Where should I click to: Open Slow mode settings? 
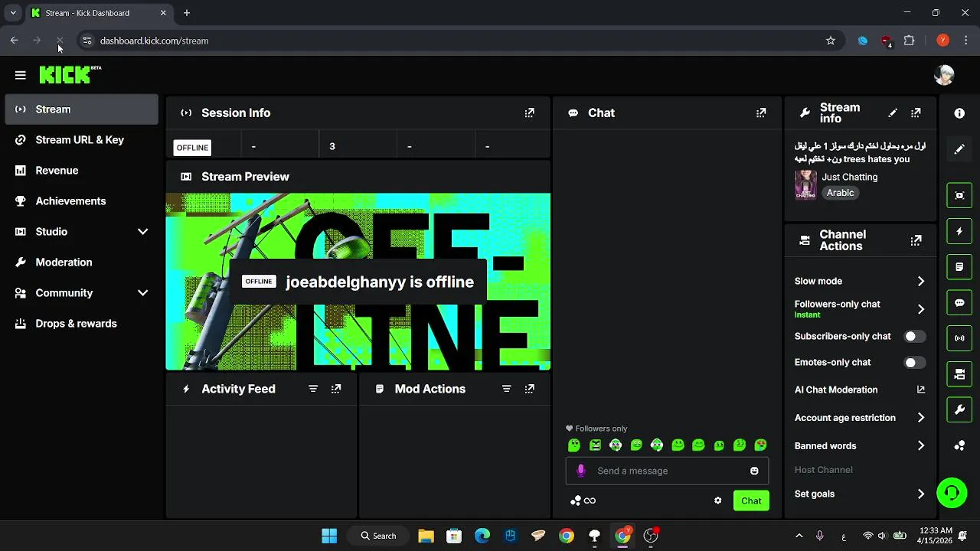(x=860, y=281)
